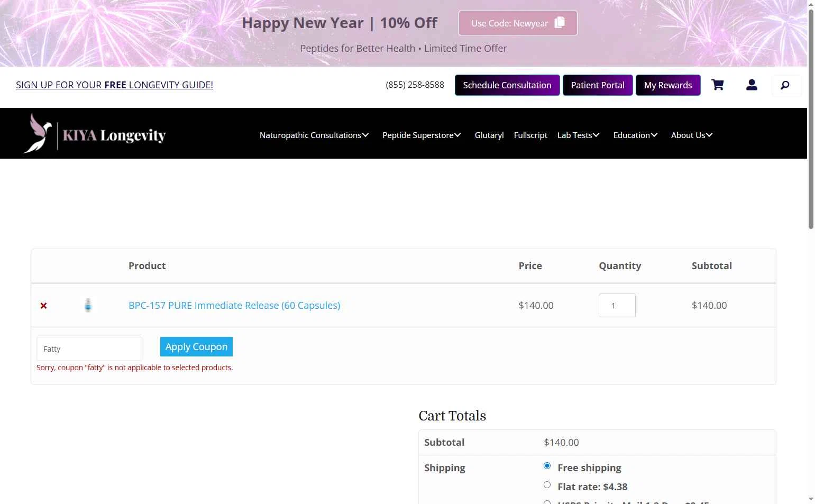Viewport: 815px width, 504px height.
Task: Expand Peptide Superstore menu
Action: point(422,135)
